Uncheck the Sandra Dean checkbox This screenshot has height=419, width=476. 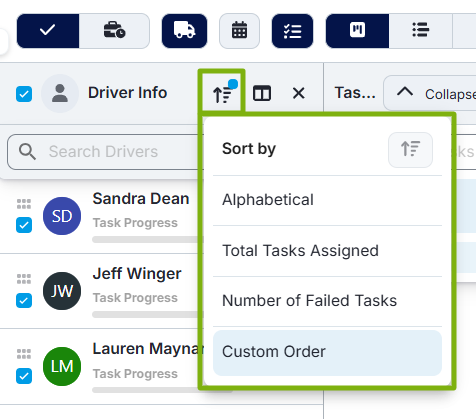[24, 225]
